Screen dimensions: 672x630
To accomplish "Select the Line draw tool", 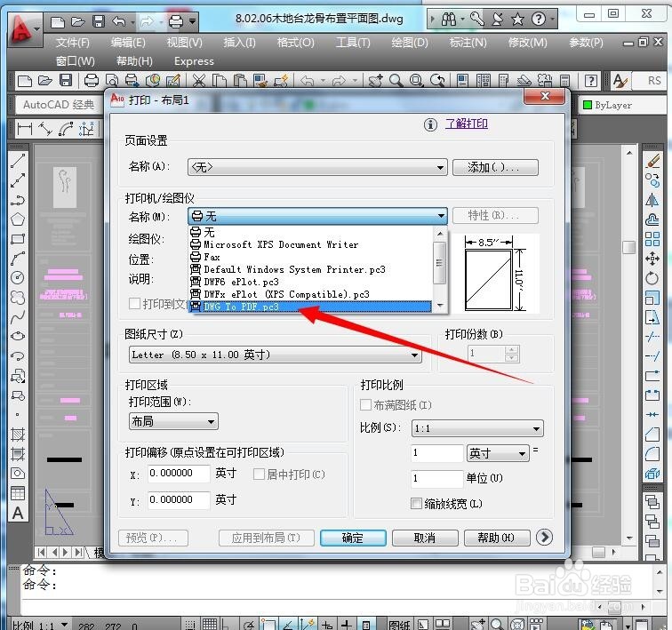I will [x=18, y=161].
